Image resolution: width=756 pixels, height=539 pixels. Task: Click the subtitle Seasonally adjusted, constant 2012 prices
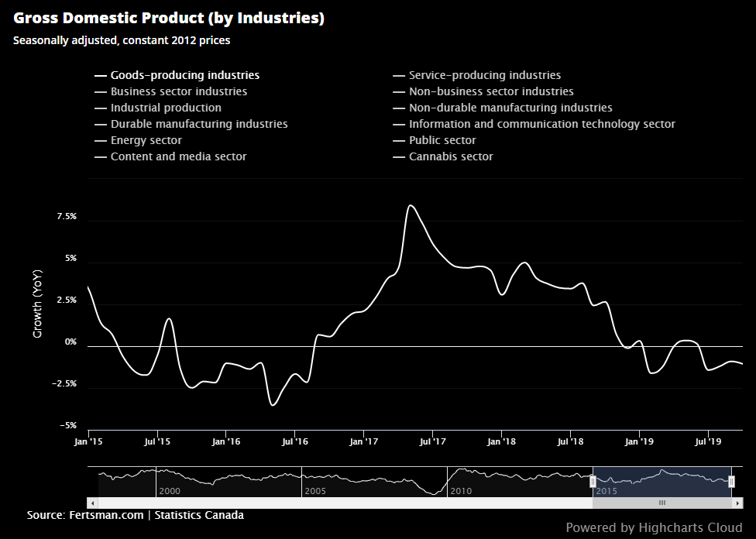tap(122, 40)
